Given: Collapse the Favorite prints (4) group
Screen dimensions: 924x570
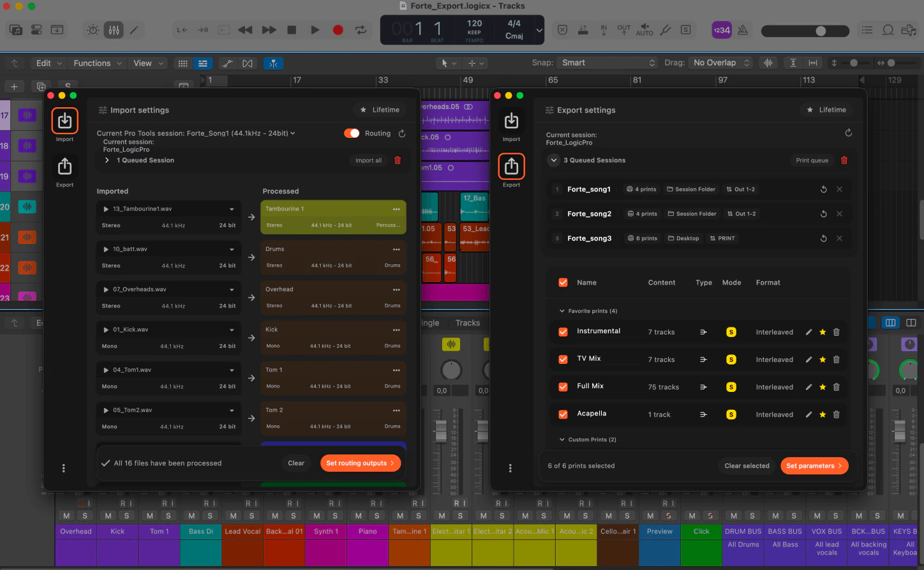Looking at the screenshot, I should pos(562,311).
